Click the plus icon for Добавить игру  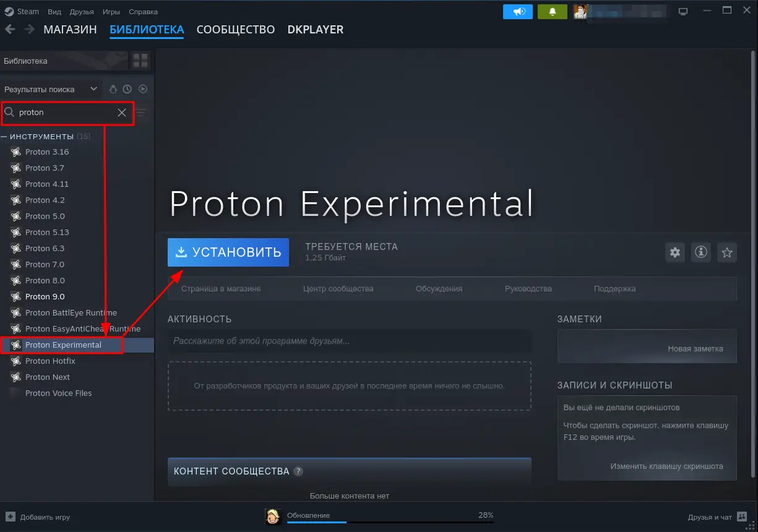[10, 517]
